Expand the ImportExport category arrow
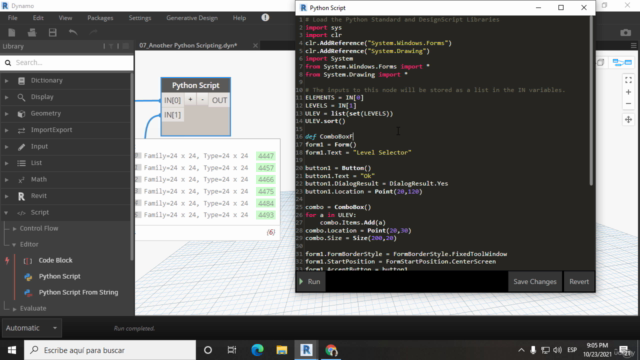The image size is (640, 360). 6,130
